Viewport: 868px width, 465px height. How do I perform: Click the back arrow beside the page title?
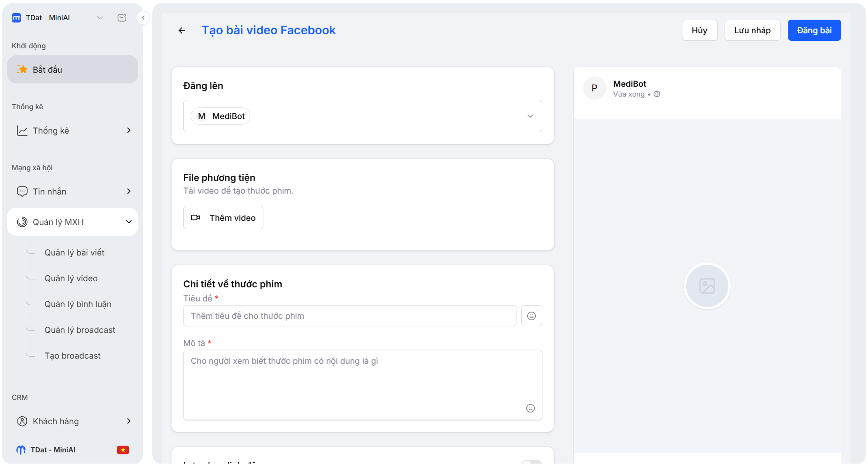coord(182,30)
